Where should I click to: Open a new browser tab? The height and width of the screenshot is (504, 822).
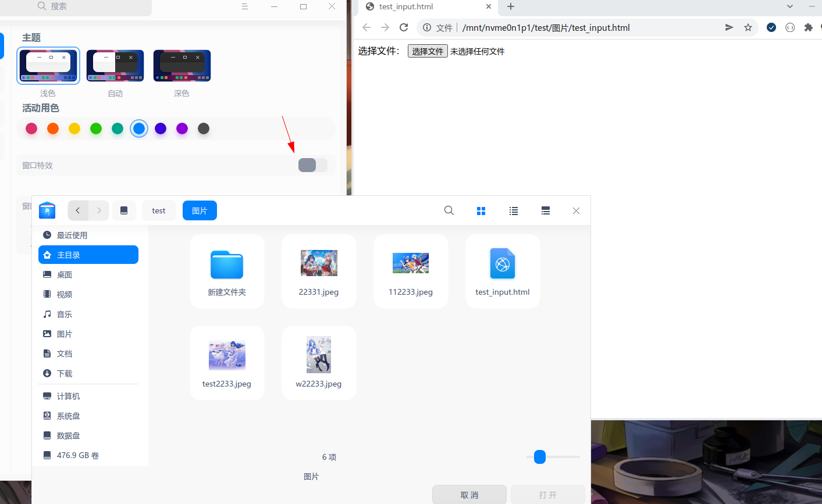(x=511, y=6)
